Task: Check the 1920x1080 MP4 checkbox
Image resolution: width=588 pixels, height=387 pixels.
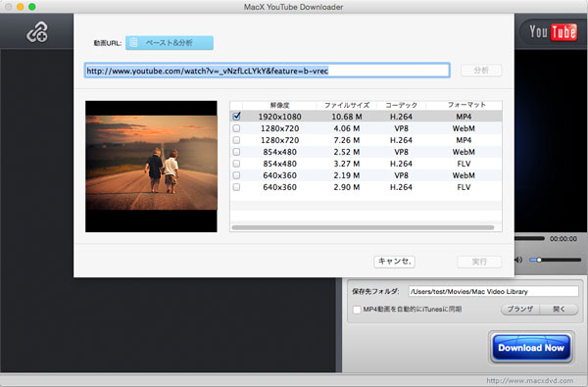Action: click(236, 117)
